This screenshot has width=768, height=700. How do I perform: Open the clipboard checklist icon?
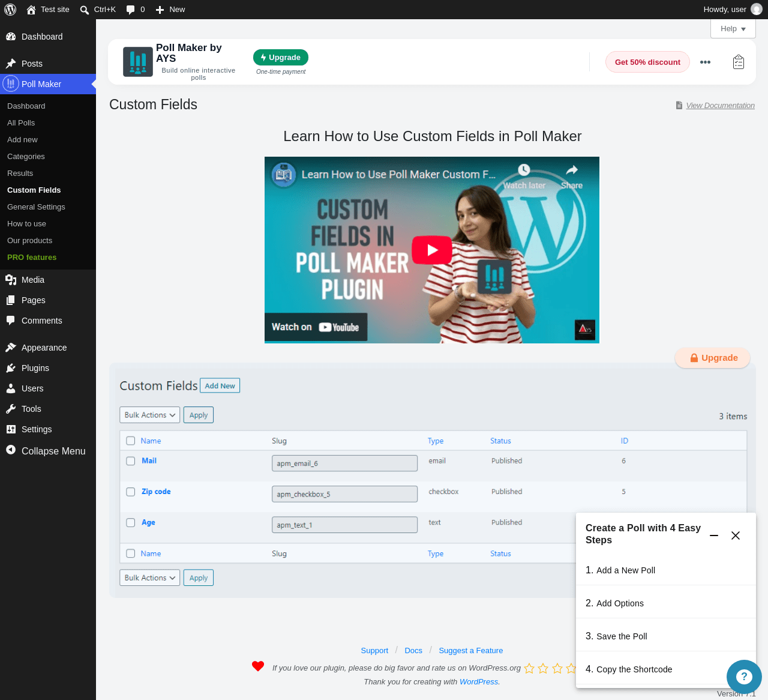click(739, 62)
